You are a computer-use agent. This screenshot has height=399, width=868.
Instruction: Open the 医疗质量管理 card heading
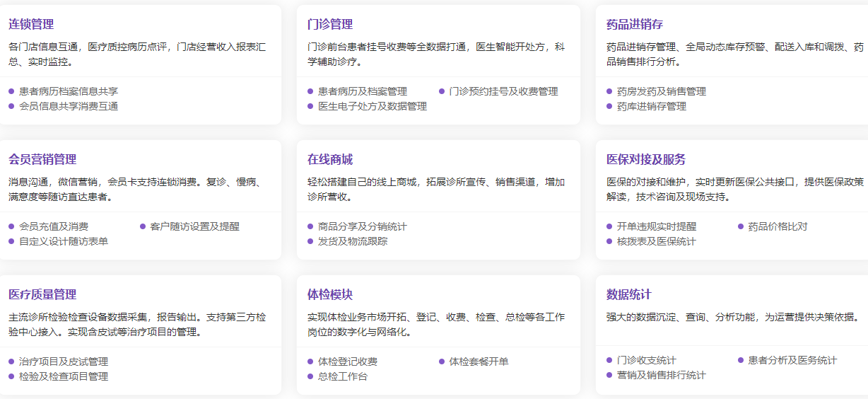(42, 295)
